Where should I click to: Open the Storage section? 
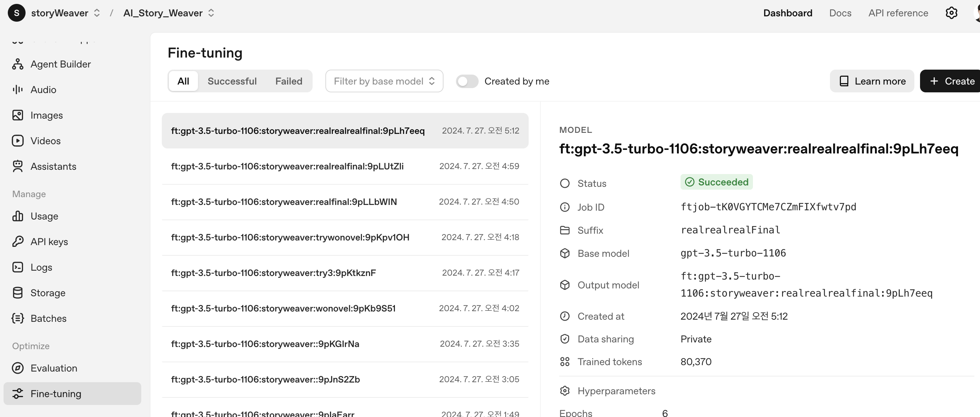pyautogui.click(x=48, y=292)
